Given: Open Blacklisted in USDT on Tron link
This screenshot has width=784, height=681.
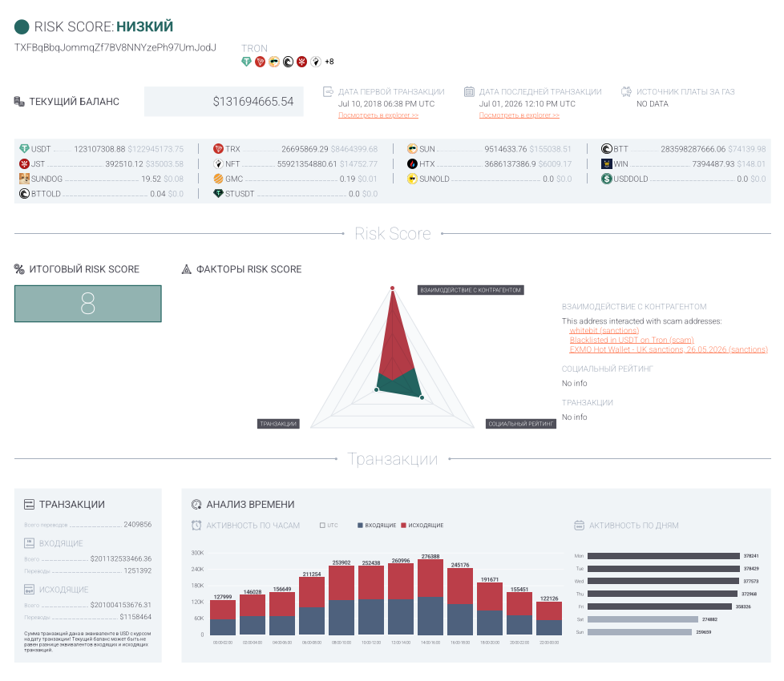Looking at the screenshot, I should coord(632,340).
